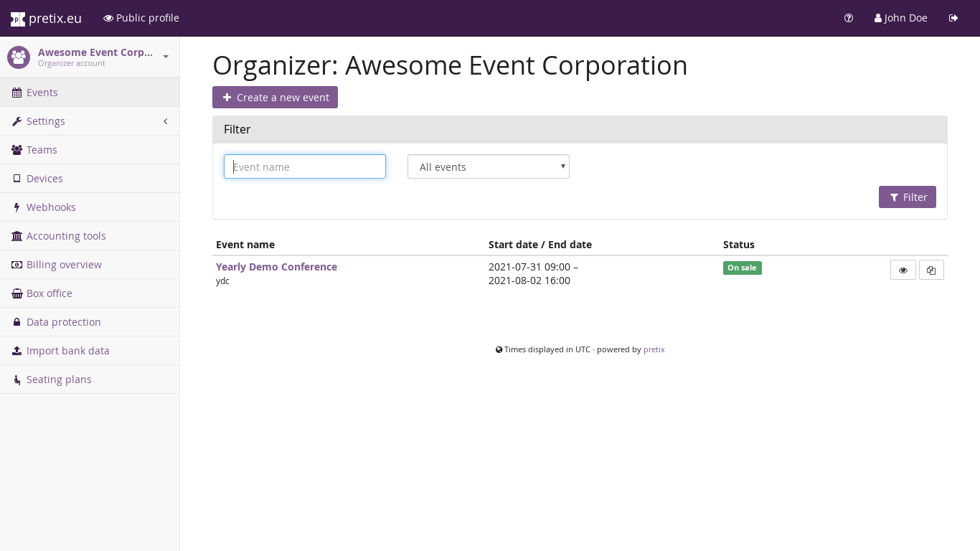Open Public profile in top bar
The width and height of the screenshot is (980, 551).
141,18
